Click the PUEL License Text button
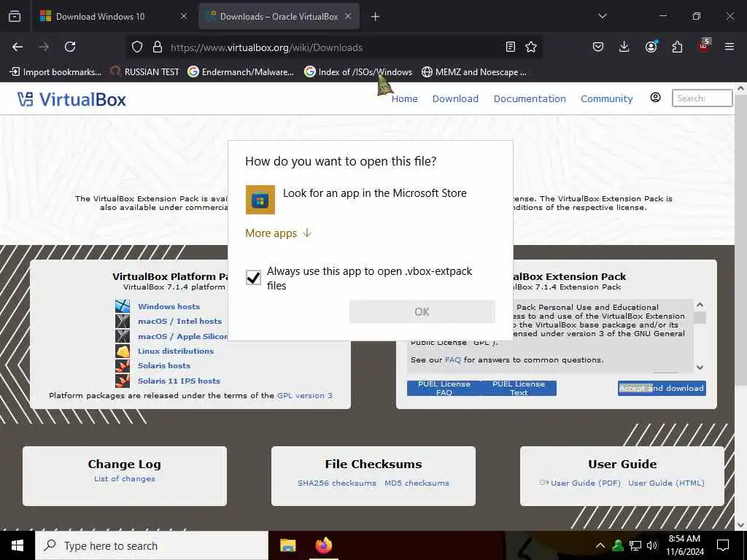 519,388
